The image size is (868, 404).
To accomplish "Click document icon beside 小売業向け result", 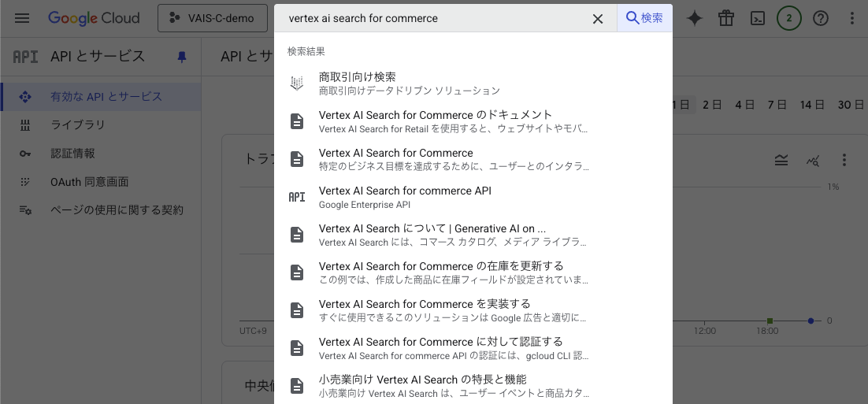I will coord(297,386).
